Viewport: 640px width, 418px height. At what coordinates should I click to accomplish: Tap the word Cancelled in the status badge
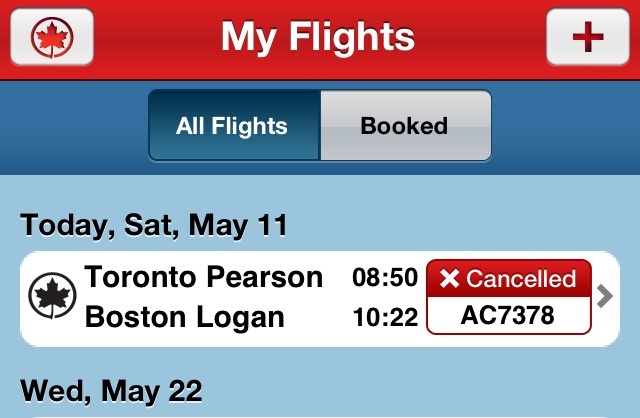click(521, 279)
